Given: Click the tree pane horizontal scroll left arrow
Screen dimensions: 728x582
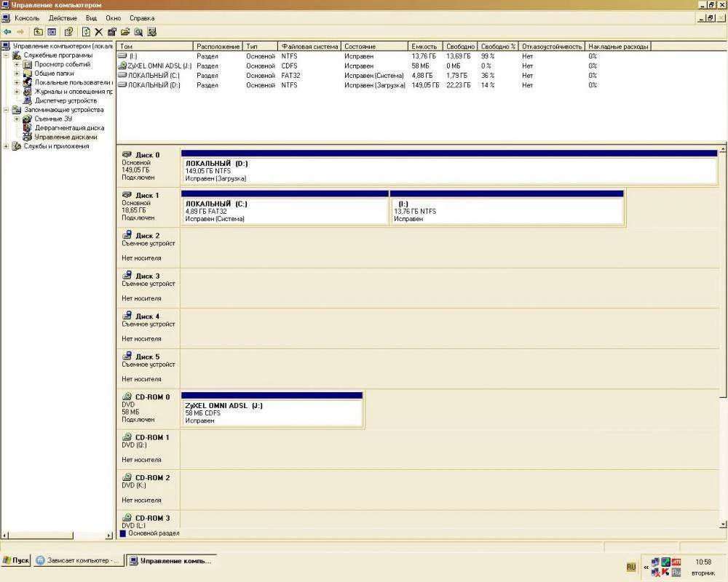Looking at the screenshot, I should (4, 535).
